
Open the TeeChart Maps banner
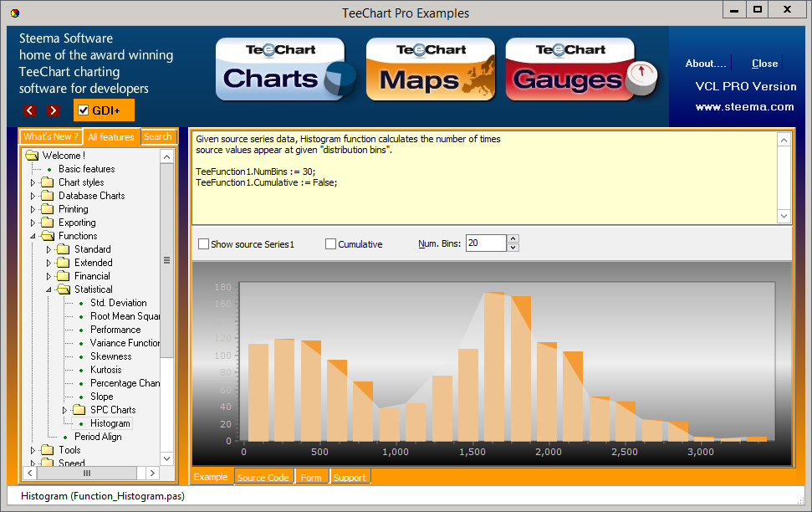click(x=431, y=69)
